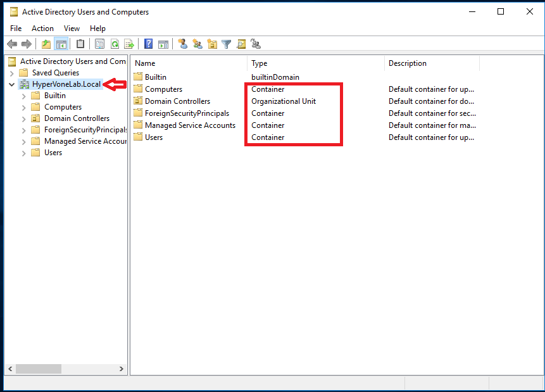Select the Users container in the tree
545x392 pixels.
(x=53, y=152)
